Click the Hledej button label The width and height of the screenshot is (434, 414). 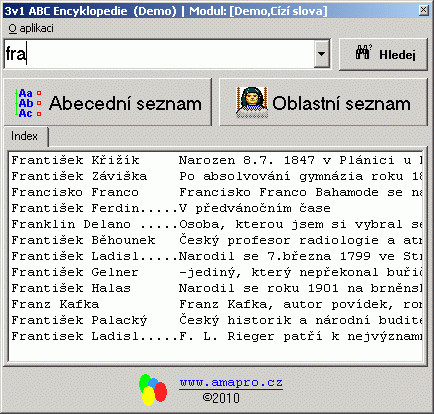pyautogui.click(x=397, y=54)
